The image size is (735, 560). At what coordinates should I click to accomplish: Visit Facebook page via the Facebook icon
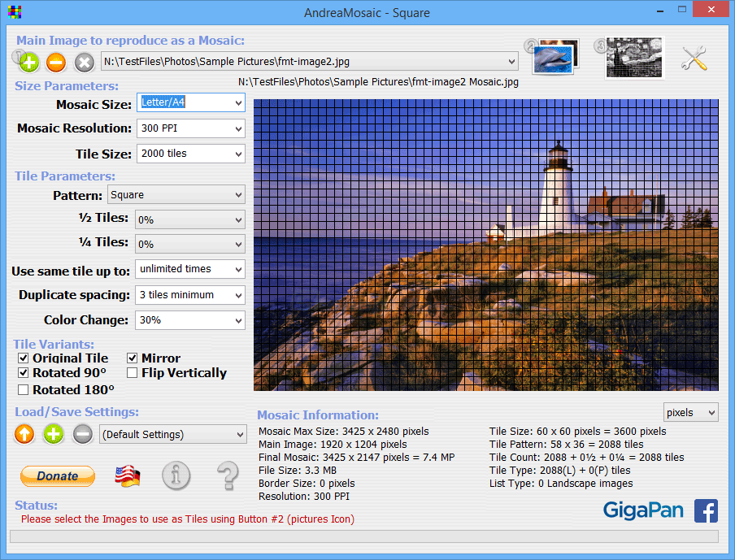coord(706,510)
